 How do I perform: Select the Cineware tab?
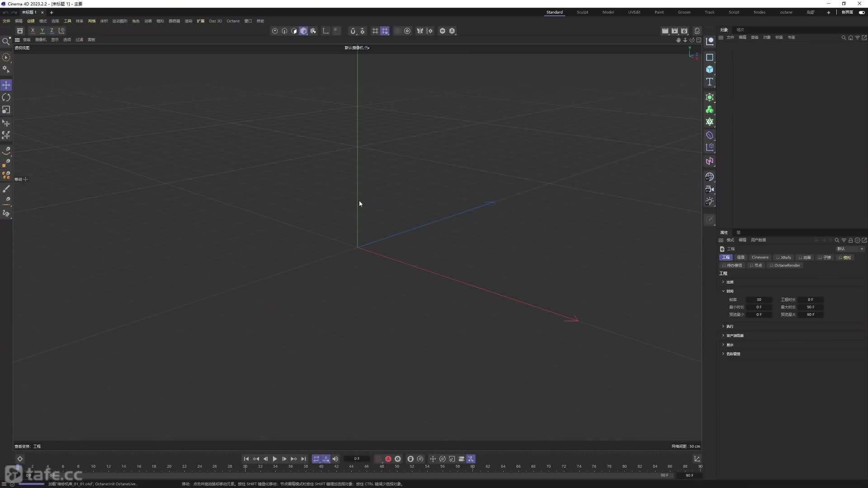[x=760, y=258]
